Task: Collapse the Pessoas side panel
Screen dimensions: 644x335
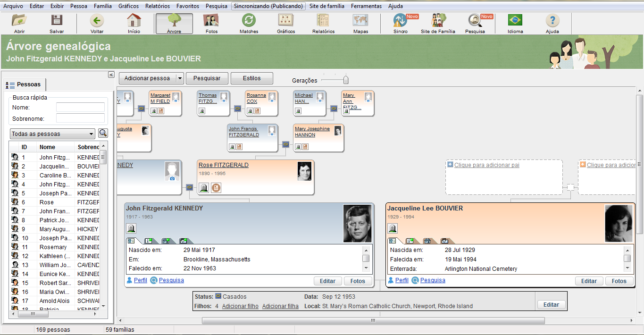Action: [111, 75]
